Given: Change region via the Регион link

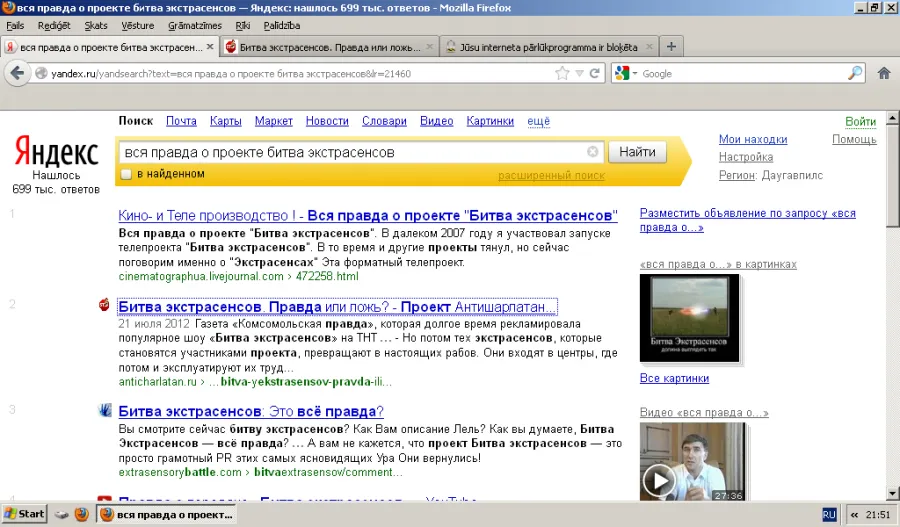Looking at the screenshot, I should 736,175.
